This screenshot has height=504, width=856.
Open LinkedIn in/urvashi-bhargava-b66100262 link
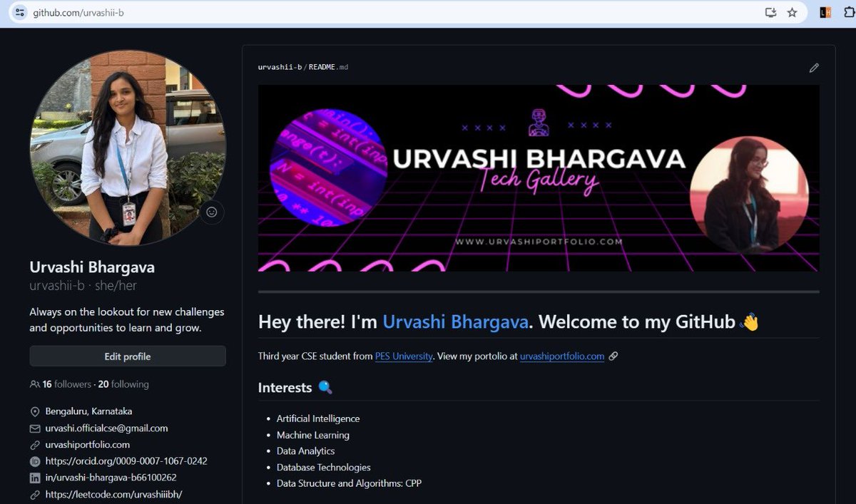(x=111, y=478)
